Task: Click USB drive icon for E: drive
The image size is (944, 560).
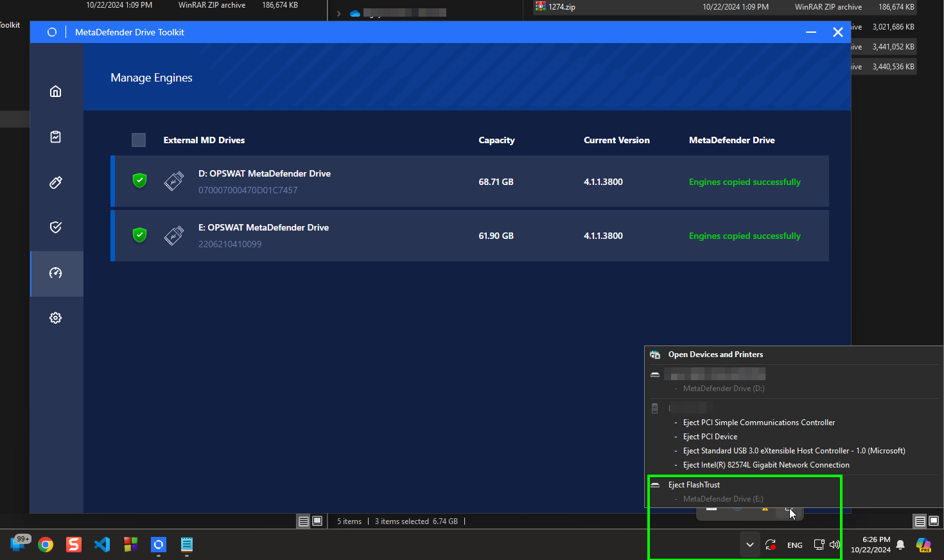Action: (x=174, y=236)
